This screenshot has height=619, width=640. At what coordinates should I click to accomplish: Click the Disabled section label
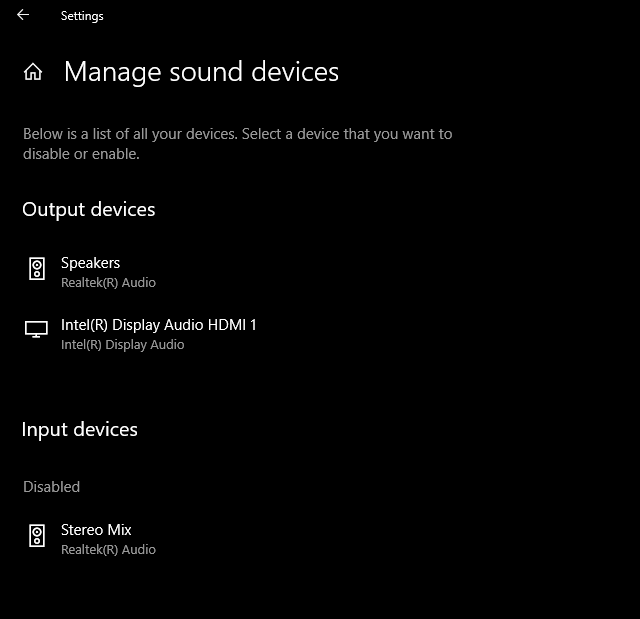51,487
